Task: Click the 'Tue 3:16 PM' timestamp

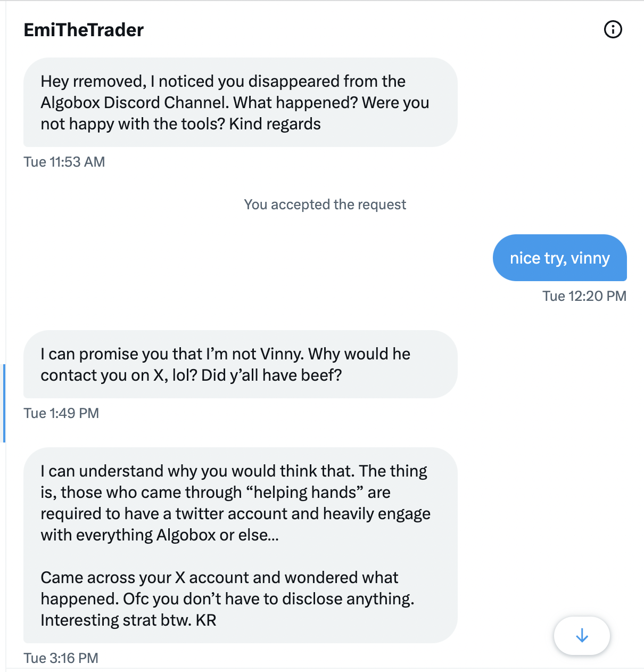Action: [x=61, y=658]
